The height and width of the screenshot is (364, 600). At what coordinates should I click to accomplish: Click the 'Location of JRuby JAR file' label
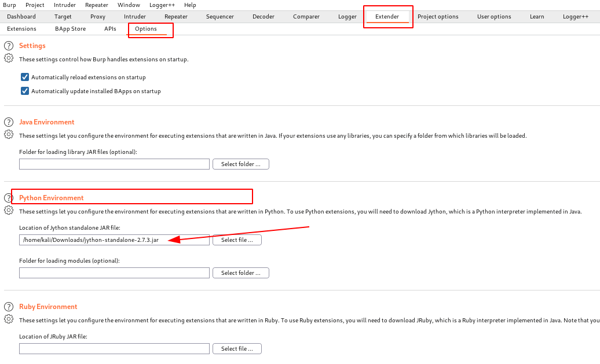(x=53, y=337)
